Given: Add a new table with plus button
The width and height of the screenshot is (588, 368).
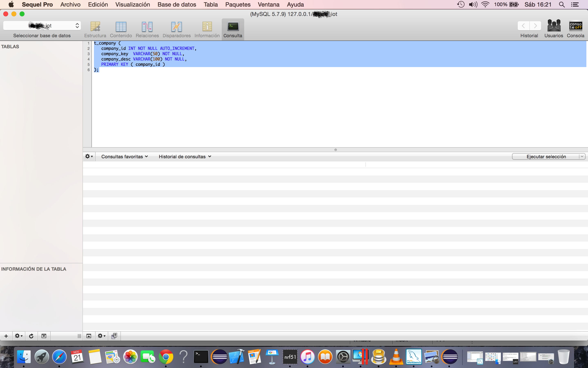Looking at the screenshot, I should coord(6,336).
